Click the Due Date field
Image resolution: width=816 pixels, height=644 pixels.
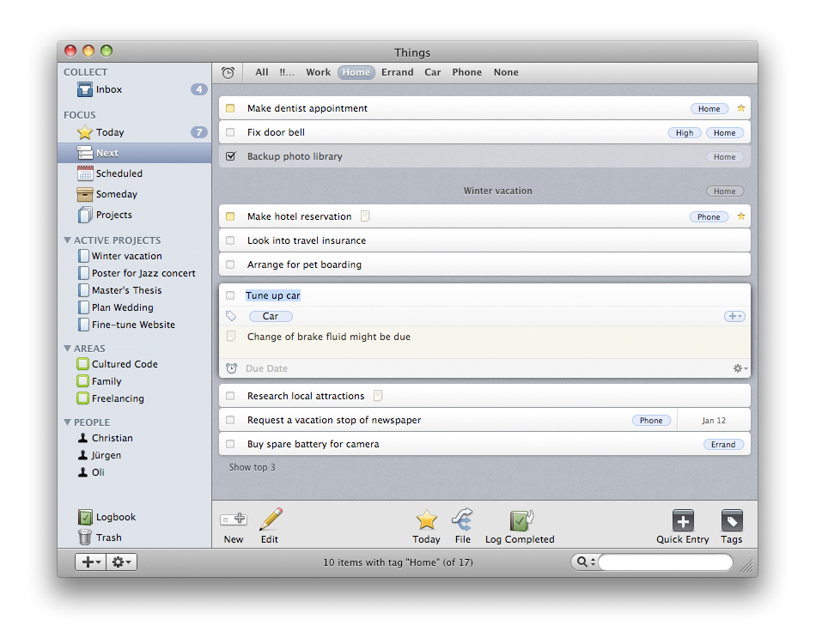(x=266, y=368)
